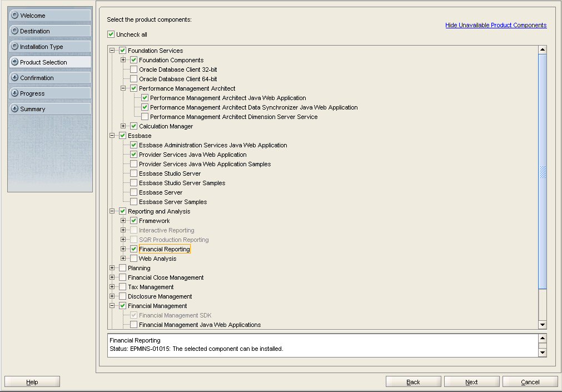Go to the Destination step
Viewport: 562px width, 392px height.
[50, 31]
